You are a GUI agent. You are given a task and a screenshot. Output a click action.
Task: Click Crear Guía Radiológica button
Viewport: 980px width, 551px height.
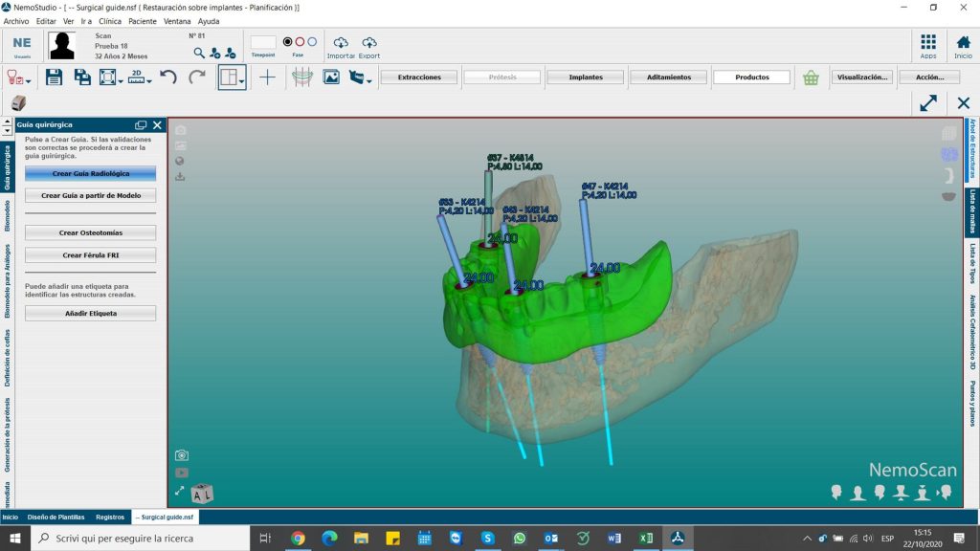[91, 174]
